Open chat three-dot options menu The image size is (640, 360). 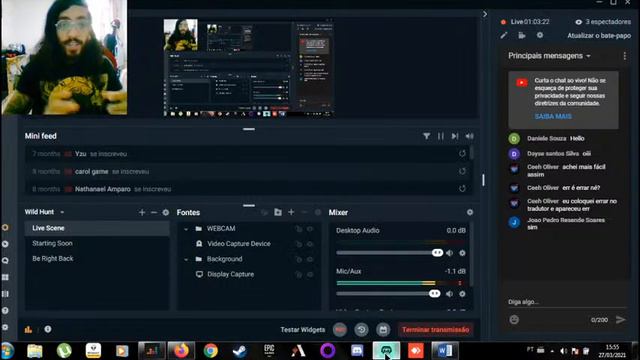[x=624, y=56]
